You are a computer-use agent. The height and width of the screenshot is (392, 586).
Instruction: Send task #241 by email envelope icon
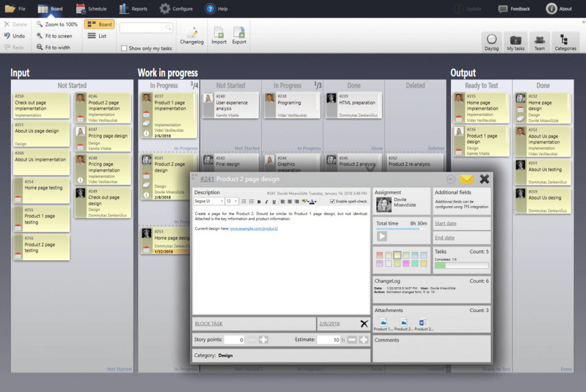pyautogui.click(x=467, y=180)
